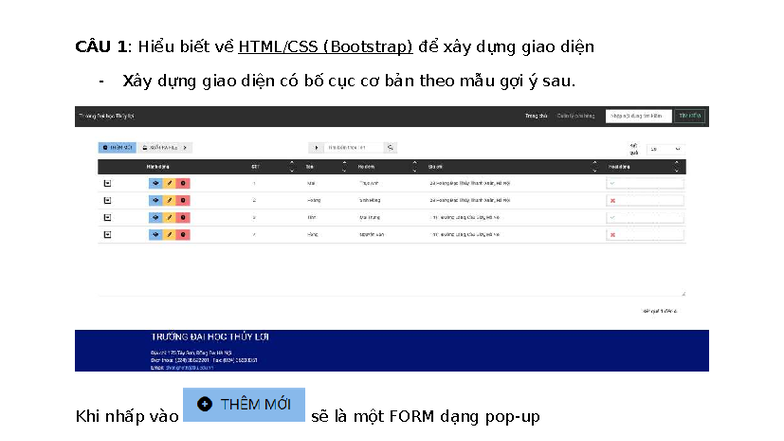Click the green-outlined Tìm kiếm button in the navbar
Viewport: 784px width, 441px height.
point(690,116)
